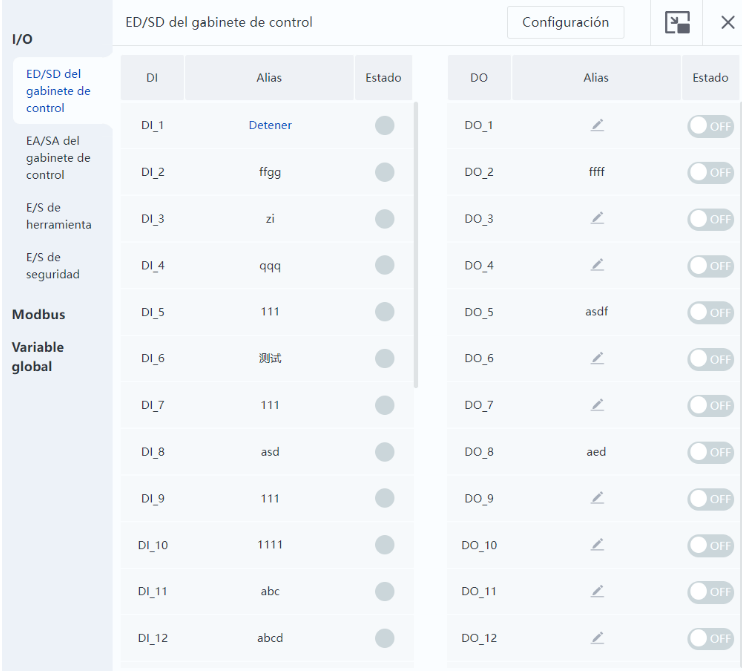Viewport: 742px width, 671px height.
Task: Enable the DO_8 aed output toggle
Action: point(710,452)
